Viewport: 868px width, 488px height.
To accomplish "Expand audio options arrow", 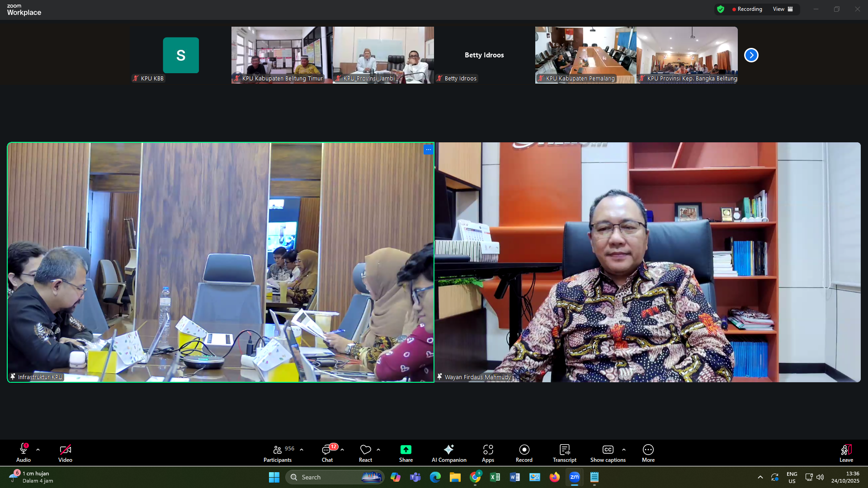I will tap(38, 450).
